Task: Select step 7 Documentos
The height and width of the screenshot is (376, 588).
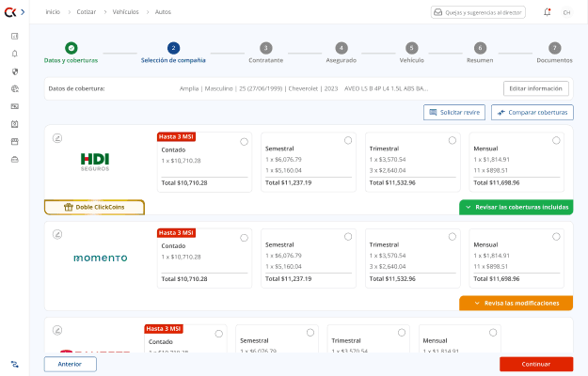Action: coord(555,53)
